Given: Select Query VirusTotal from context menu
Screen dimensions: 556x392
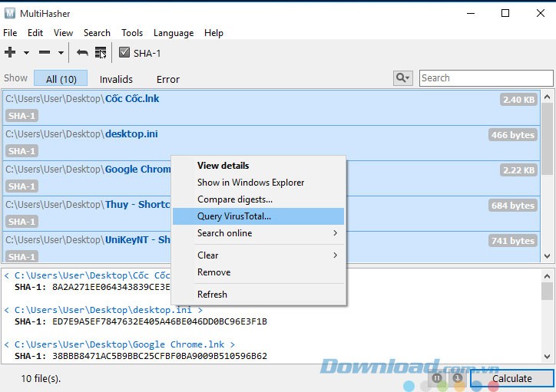Looking at the screenshot, I should tap(234, 216).
